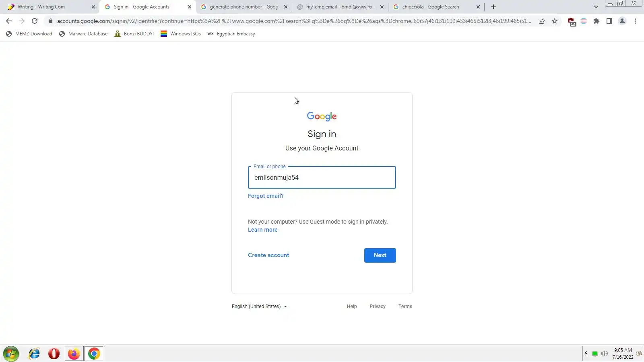Click the taskbar clock showing 9:05 AM
This screenshot has width=644, height=362.
tap(623, 354)
